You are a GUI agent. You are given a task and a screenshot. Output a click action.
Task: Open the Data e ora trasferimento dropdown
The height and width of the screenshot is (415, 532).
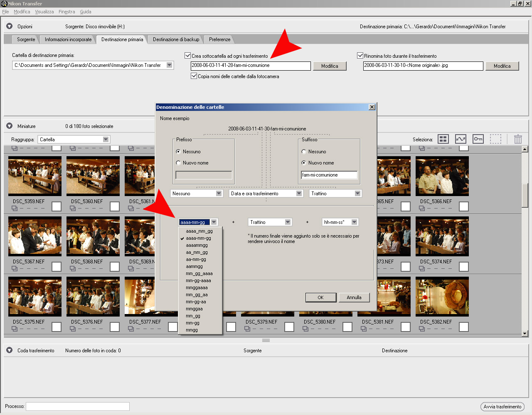[299, 194]
